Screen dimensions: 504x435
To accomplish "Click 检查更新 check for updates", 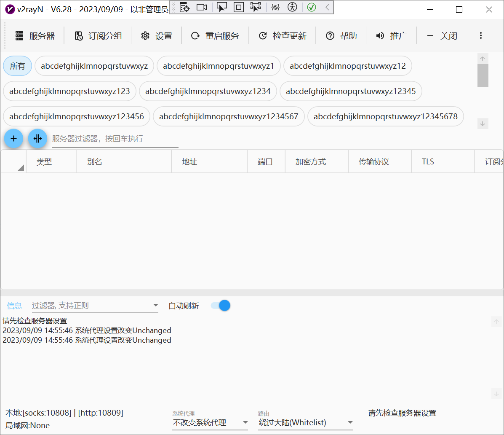I will pos(283,36).
